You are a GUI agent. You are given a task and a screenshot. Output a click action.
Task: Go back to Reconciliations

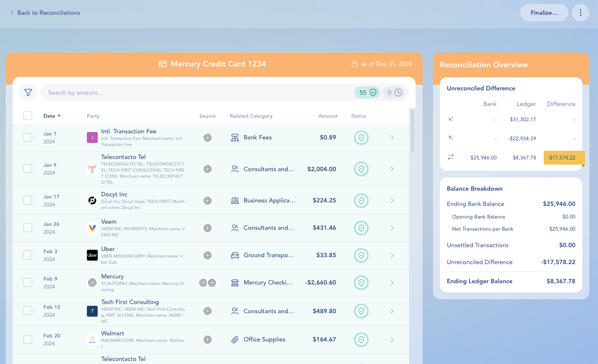point(45,13)
